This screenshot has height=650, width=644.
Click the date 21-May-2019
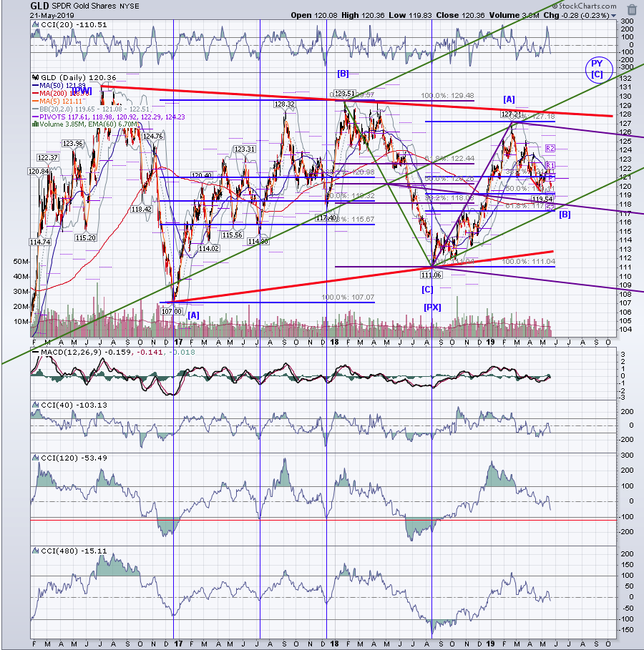tap(52, 15)
